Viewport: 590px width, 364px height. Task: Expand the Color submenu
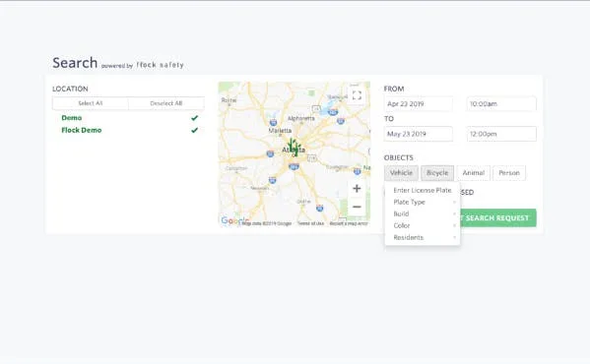[x=423, y=225]
